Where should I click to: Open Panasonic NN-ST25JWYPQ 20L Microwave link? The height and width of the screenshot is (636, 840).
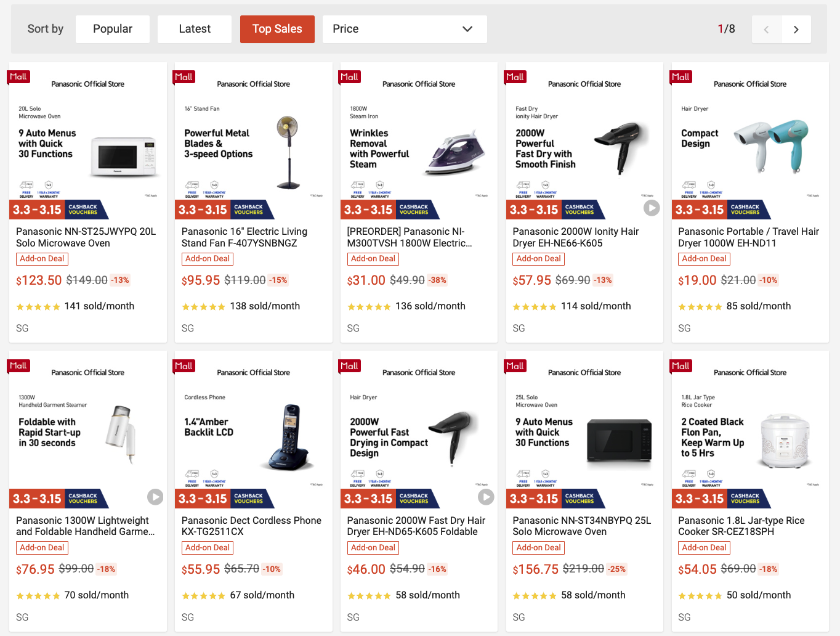pos(86,237)
